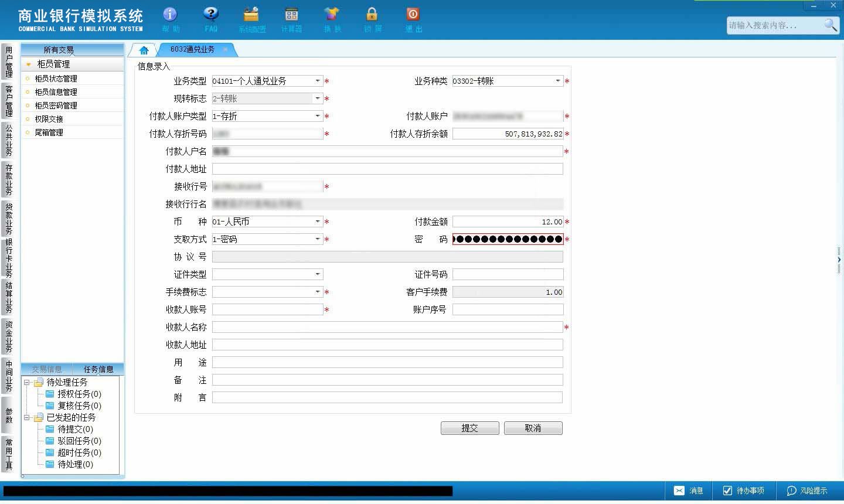
Task: Launch the calculator icon
Action: [x=291, y=14]
